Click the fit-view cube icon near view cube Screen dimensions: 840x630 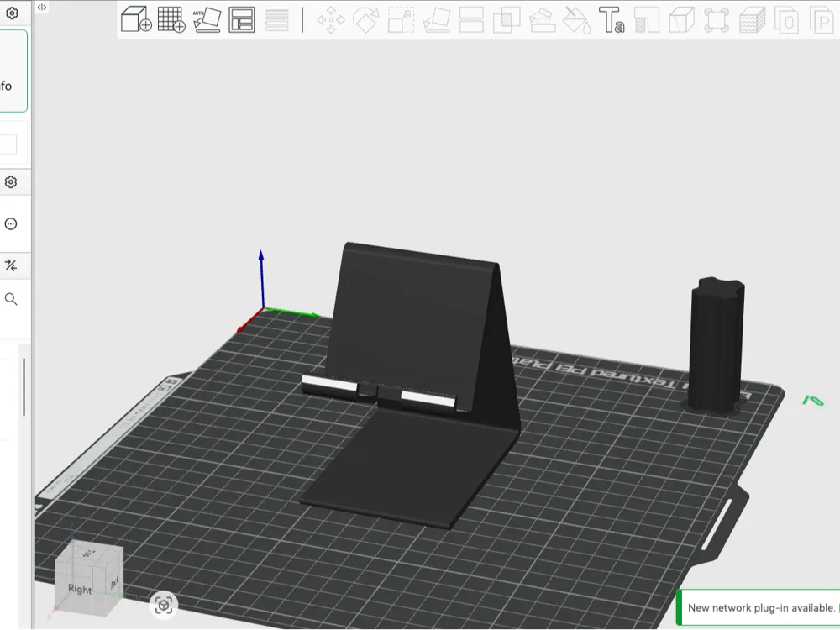[x=164, y=606]
